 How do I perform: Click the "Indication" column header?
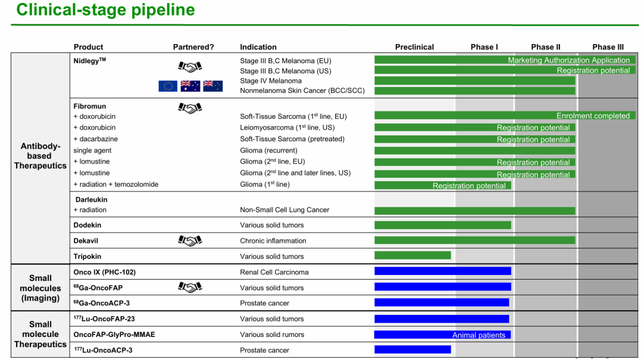point(258,47)
